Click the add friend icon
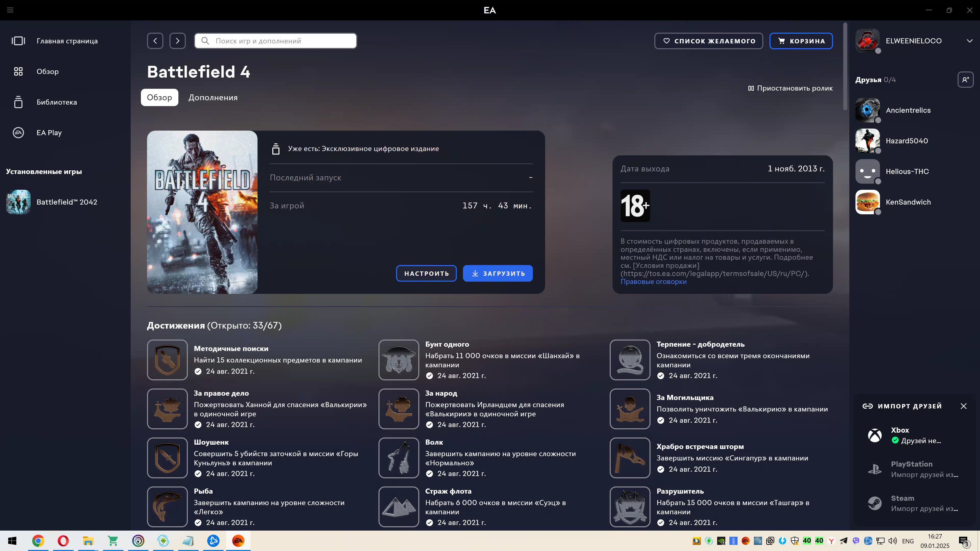Screen dimensions: 980x551 (965, 80)
